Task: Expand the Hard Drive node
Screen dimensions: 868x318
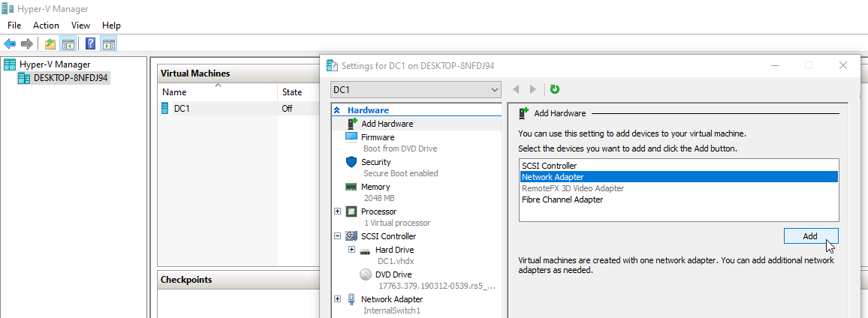Action: [351, 250]
